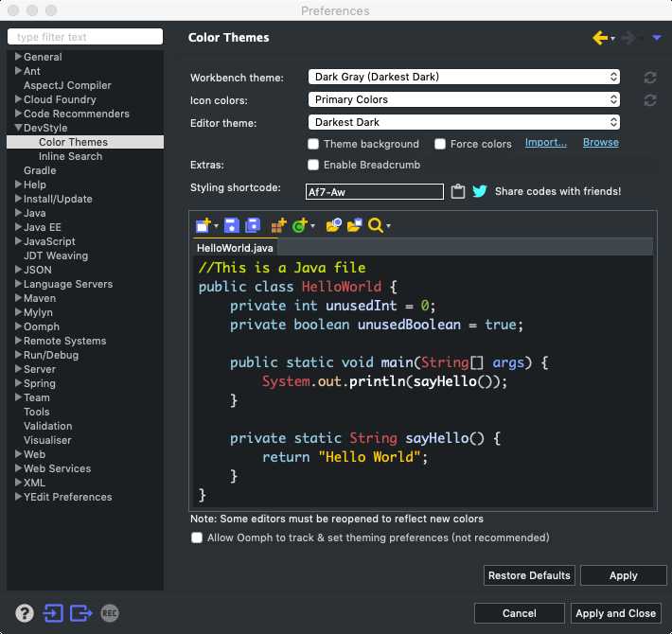Click the New Java Package icon
This screenshot has width=672, height=634.
pos(278,225)
